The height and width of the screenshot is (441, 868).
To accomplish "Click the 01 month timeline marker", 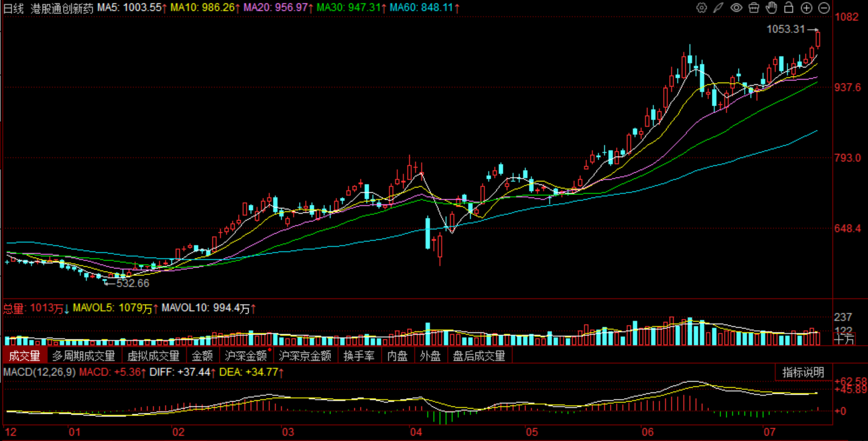I will tap(74, 432).
